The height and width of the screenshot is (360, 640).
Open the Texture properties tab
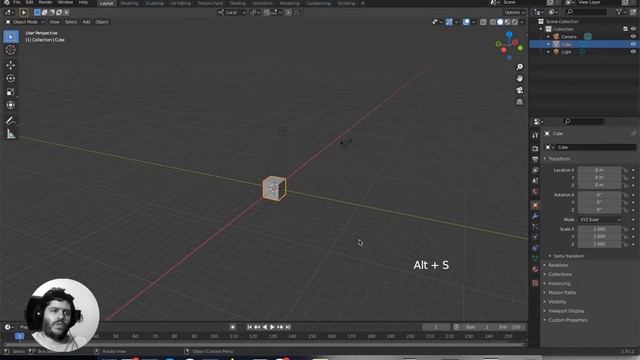click(535, 282)
